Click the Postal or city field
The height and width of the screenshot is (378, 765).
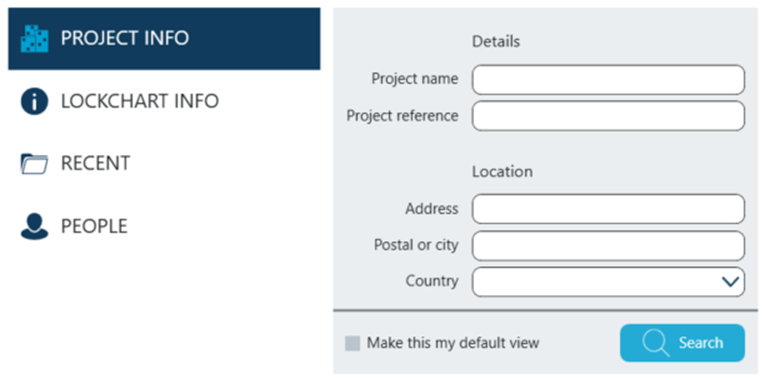(x=608, y=245)
